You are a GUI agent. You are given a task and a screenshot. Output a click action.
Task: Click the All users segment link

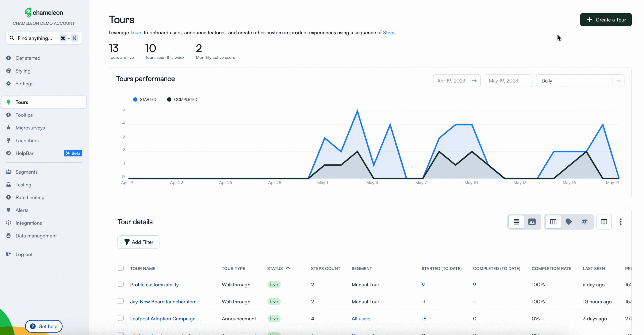361,318
